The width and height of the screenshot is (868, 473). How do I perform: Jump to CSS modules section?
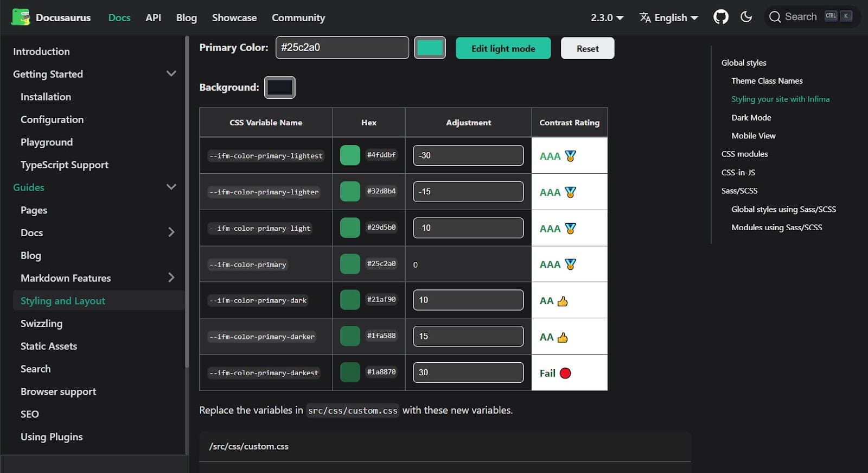pyautogui.click(x=744, y=154)
